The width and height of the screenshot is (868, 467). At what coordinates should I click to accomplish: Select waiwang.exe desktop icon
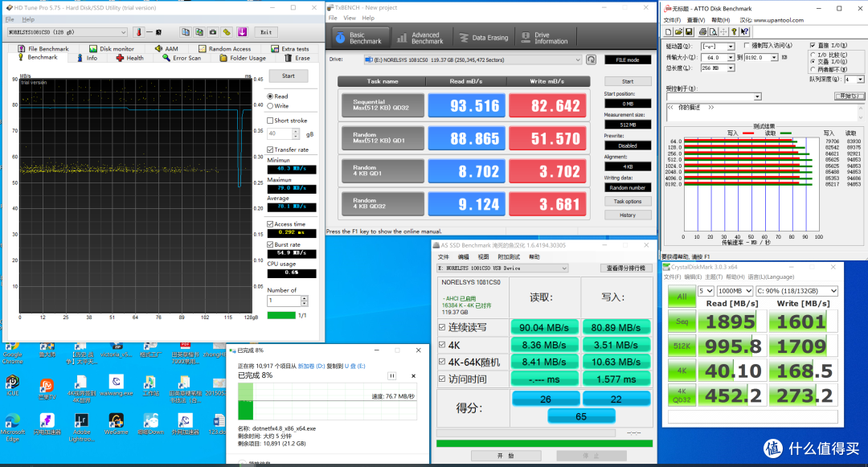click(x=116, y=386)
